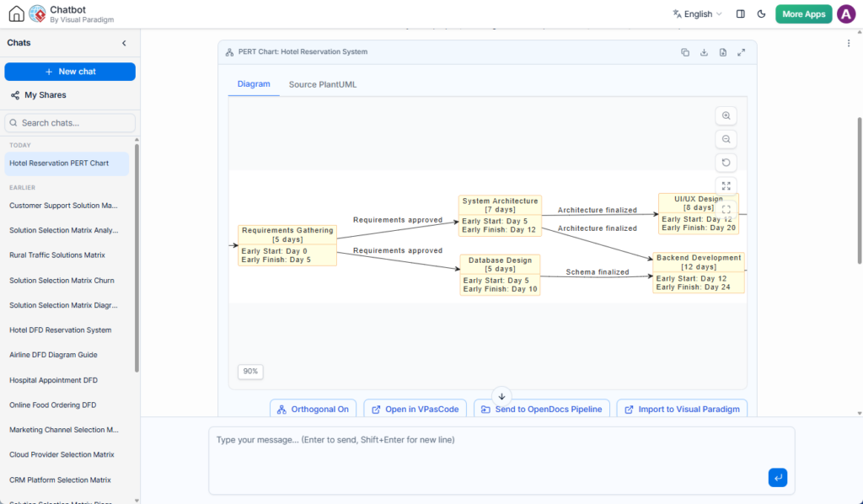
Task: Click the Search chats field
Action: coord(70,123)
